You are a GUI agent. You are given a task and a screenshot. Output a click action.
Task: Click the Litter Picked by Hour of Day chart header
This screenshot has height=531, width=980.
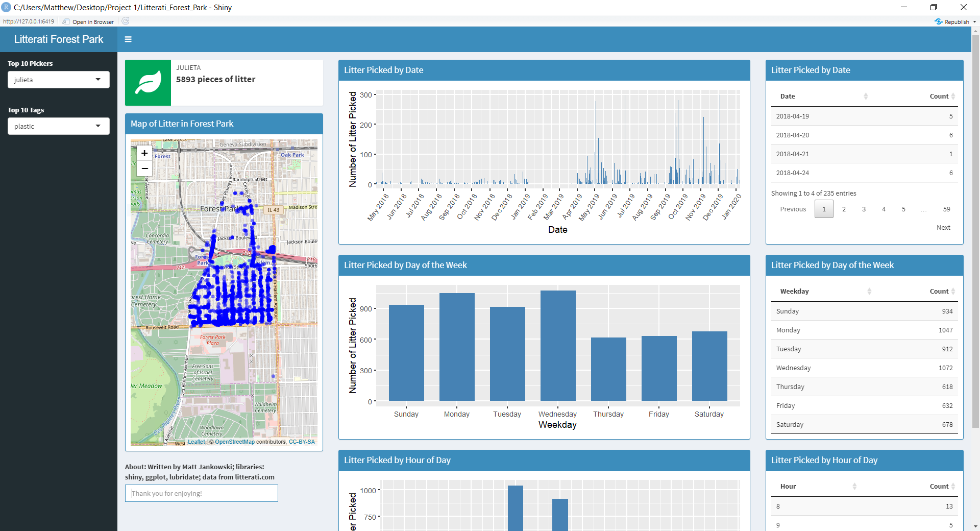(x=544, y=461)
